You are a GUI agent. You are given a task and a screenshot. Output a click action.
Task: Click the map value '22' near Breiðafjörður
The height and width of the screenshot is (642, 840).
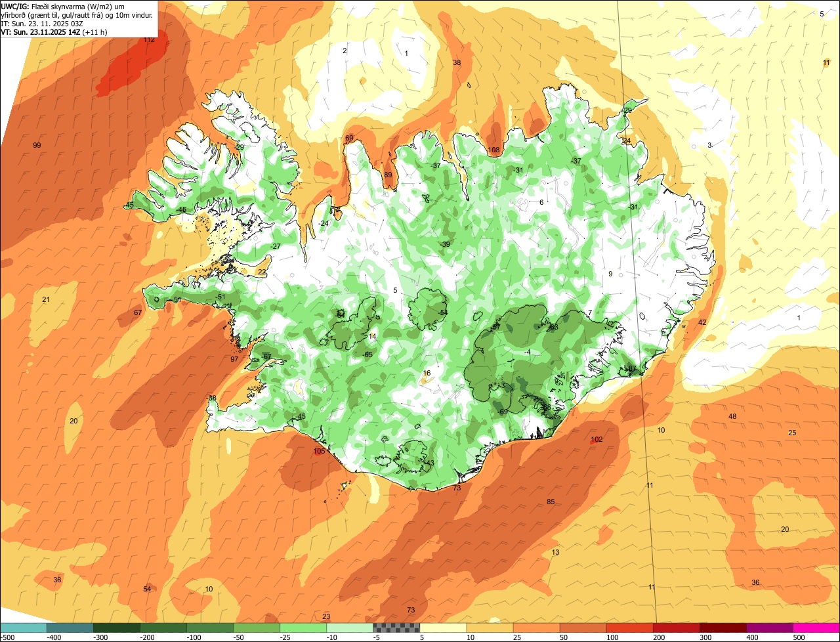click(261, 272)
